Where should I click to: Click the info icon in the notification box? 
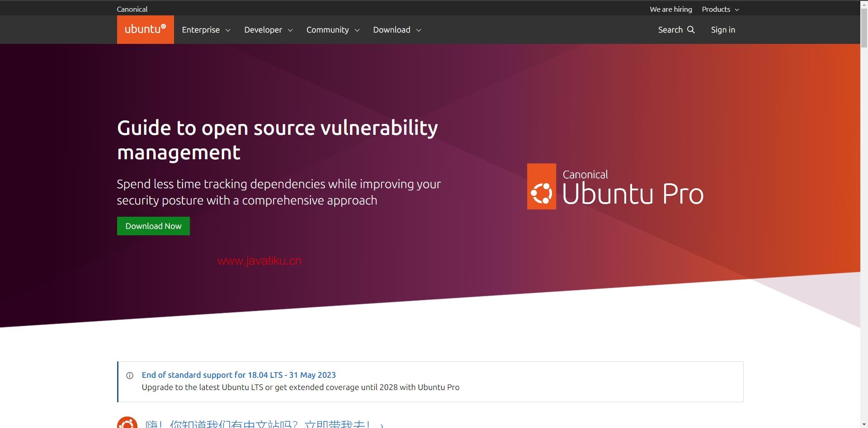(130, 376)
